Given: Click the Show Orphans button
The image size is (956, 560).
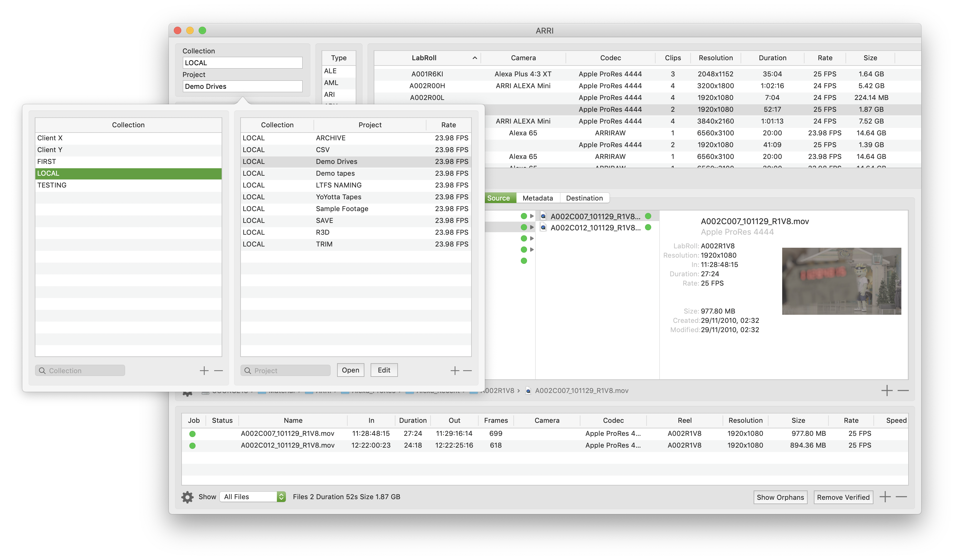Looking at the screenshot, I should tap(780, 497).
